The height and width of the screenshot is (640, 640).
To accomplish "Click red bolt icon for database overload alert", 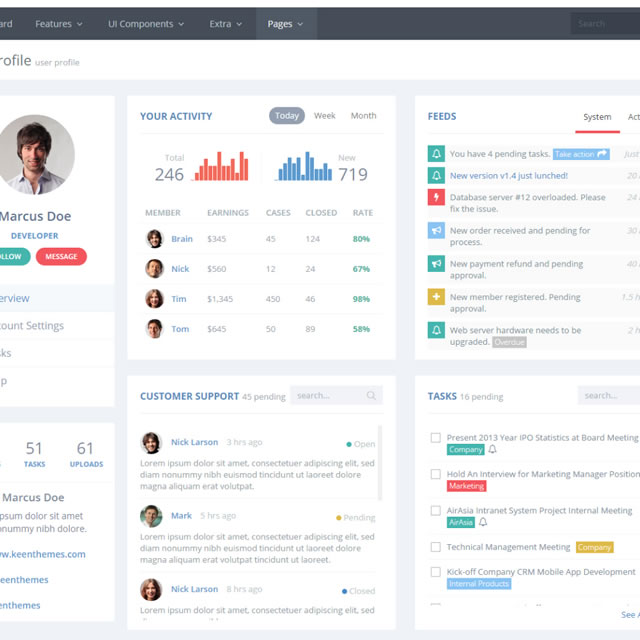I will point(436,197).
